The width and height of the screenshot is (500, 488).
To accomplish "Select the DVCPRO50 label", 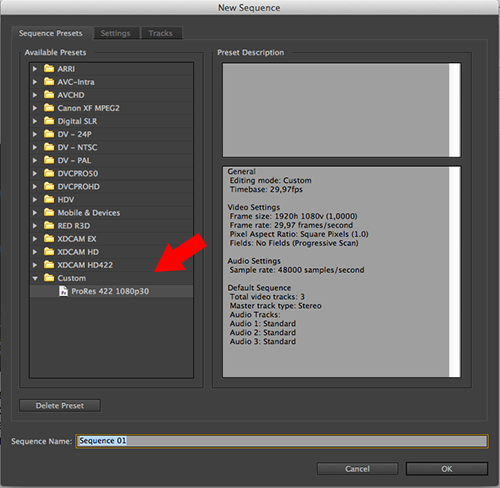I will coord(78,174).
